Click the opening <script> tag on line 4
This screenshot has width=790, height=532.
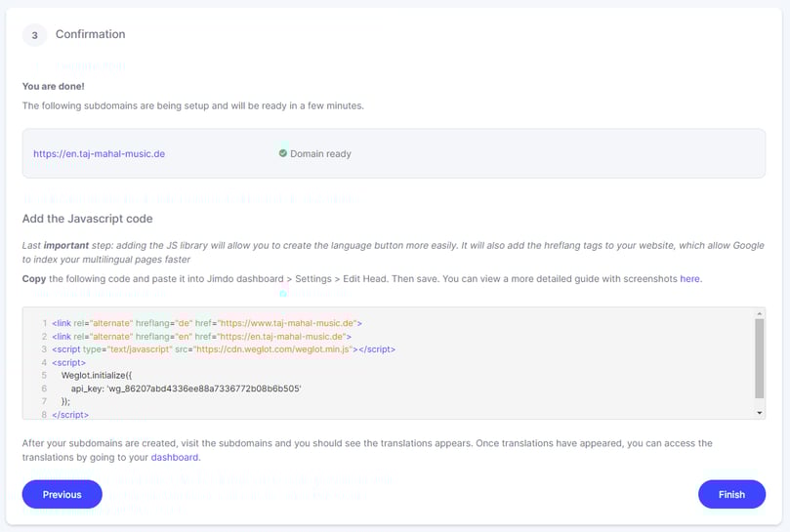(x=69, y=362)
